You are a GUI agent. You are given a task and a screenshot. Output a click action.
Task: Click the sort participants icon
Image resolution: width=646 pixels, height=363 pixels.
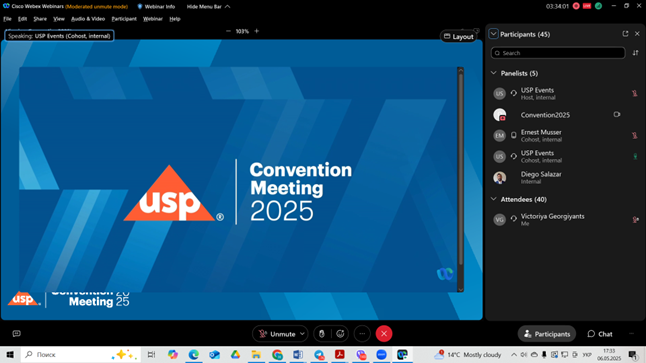(635, 53)
